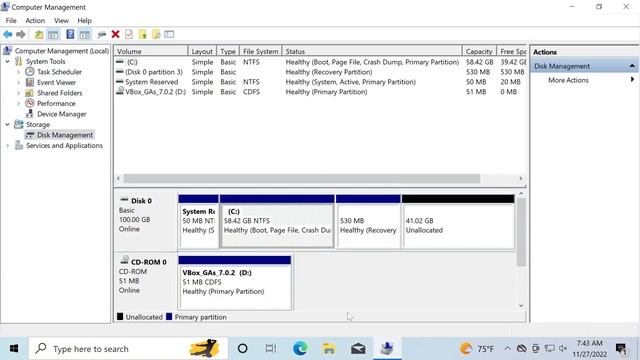Select Disk Management in the tree

(64, 135)
